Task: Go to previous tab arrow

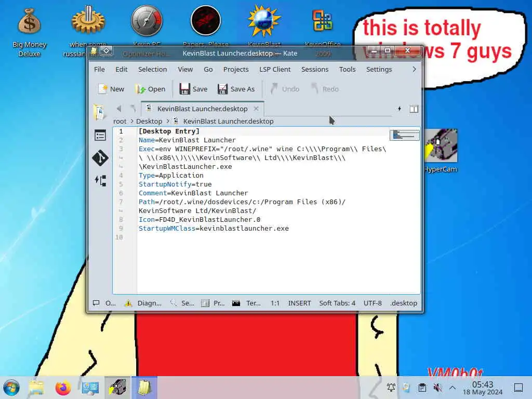Action: point(119,109)
